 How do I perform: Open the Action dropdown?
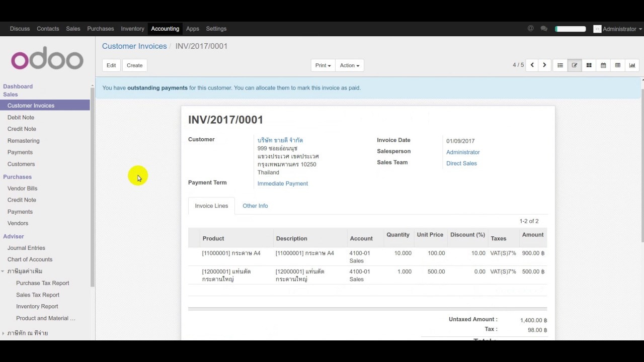tap(349, 65)
